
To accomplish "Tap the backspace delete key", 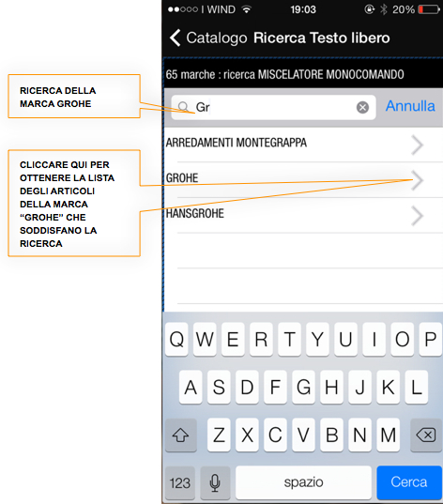I will coord(425,435).
